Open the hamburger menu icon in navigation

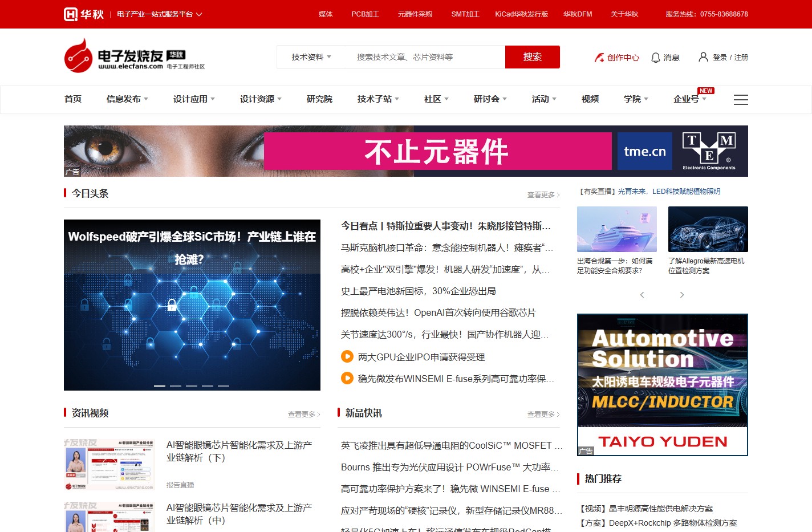pyautogui.click(x=741, y=100)
